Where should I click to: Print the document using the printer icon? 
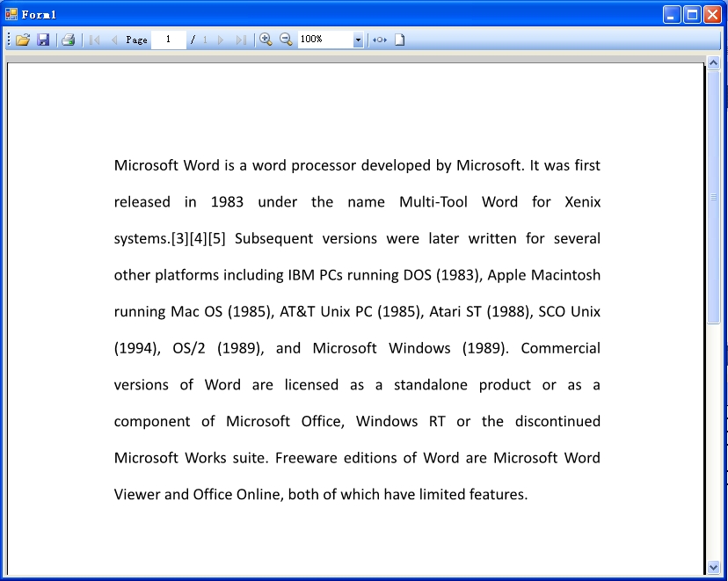click(68, 40)
